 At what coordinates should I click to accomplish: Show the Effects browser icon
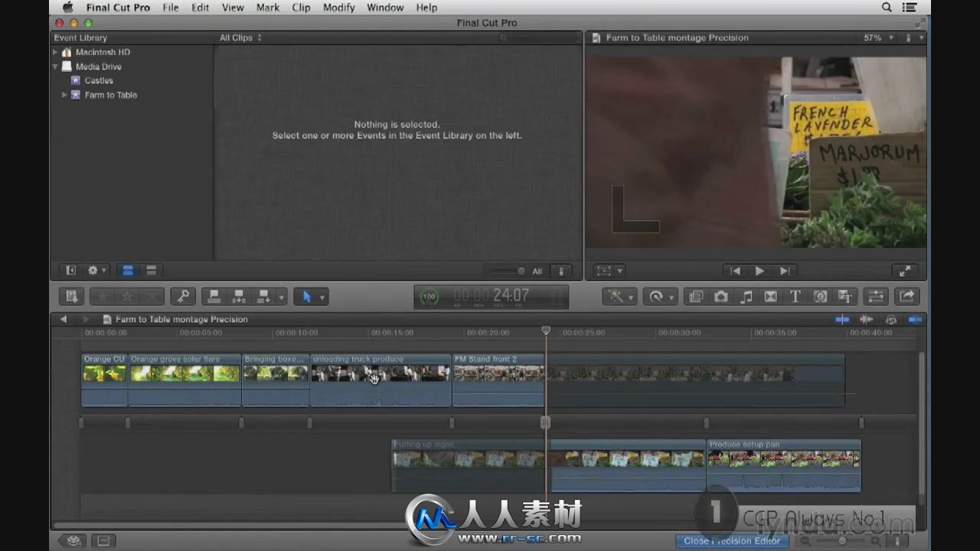pyautogui.click(x=695, y=296)
